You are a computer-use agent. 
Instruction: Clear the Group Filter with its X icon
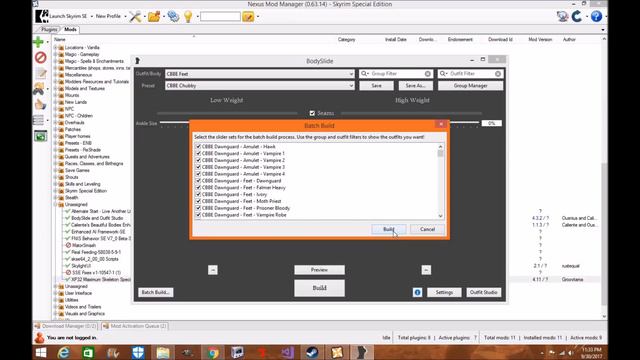[427, 74]
